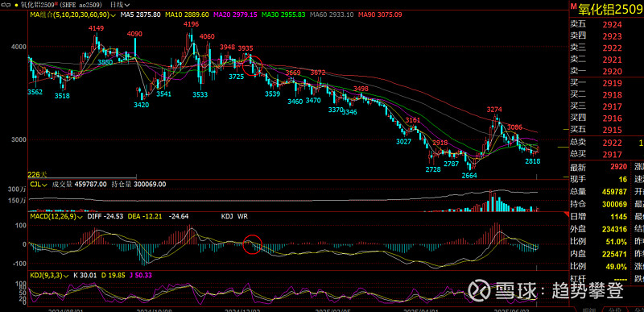Click the 2818 recent low label

coord(533,161)
